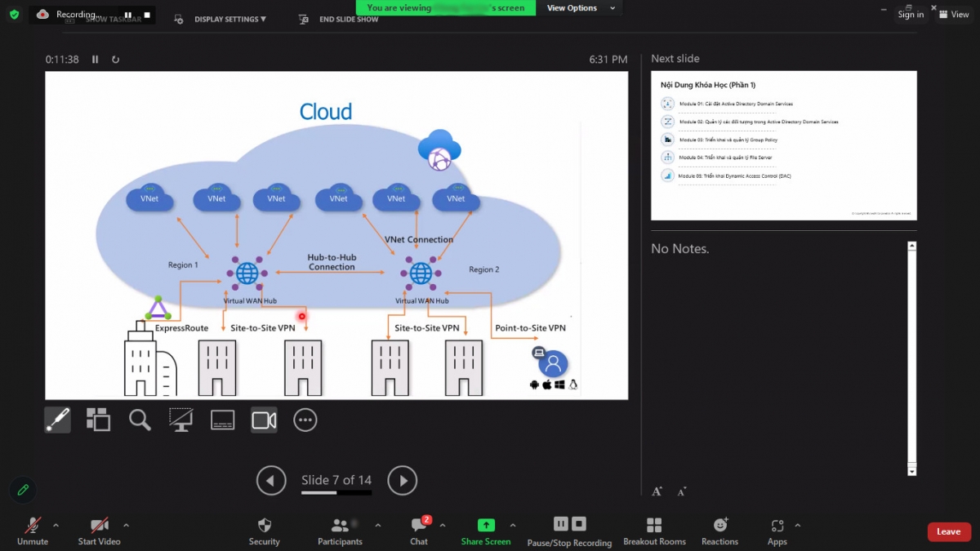The height and width of the screenshot is (551, 980).
Task: Stop recording in the top Recording bar
Action: [x=147, y=15]
